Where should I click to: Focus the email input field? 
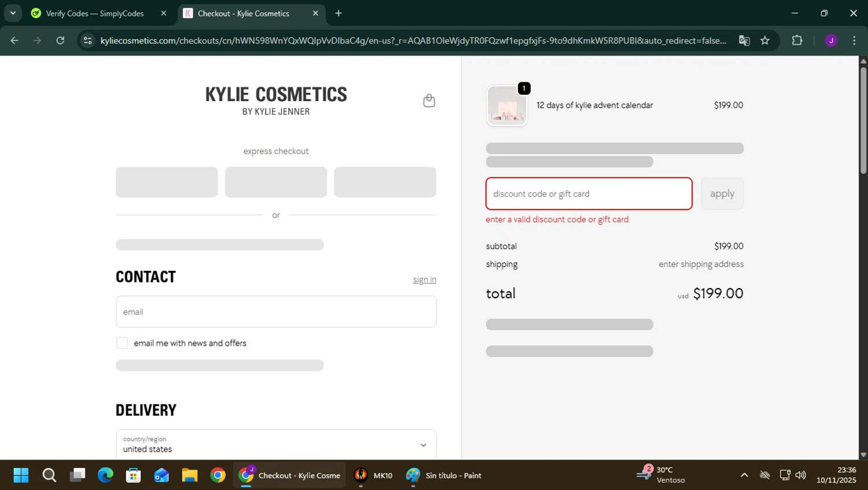click(x=276, y=312)
